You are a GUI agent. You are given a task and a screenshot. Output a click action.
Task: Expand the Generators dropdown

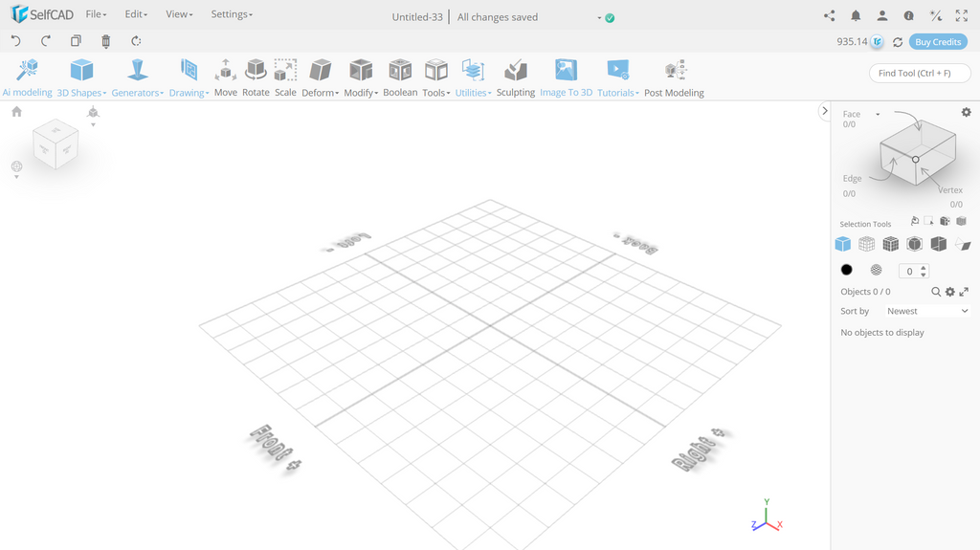coord(138,78)
